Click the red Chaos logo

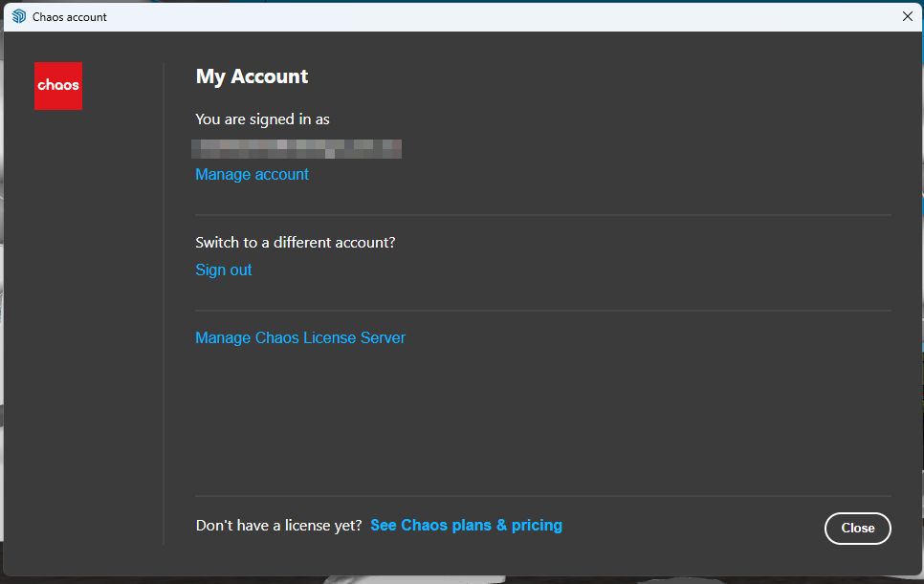click(x=58, y=86)
